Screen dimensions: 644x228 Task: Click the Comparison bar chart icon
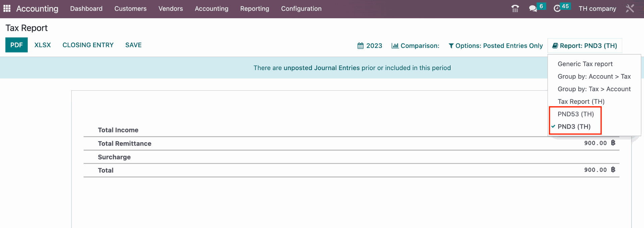395,46
